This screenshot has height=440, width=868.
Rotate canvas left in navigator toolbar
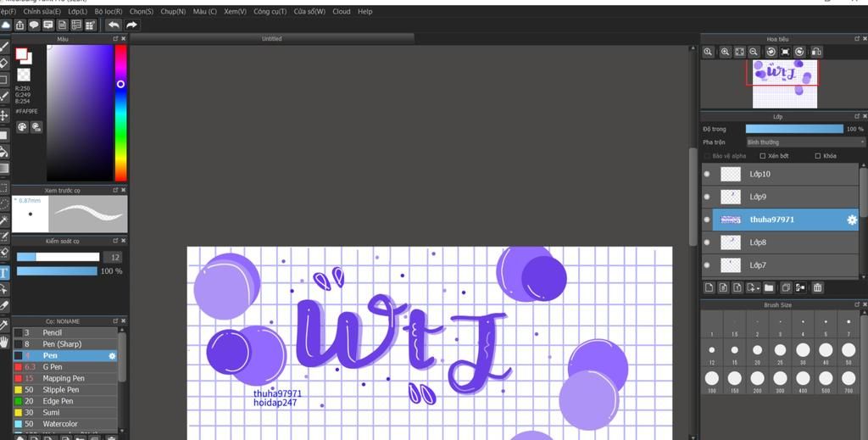pyautogui.click(x=771, y=52)
